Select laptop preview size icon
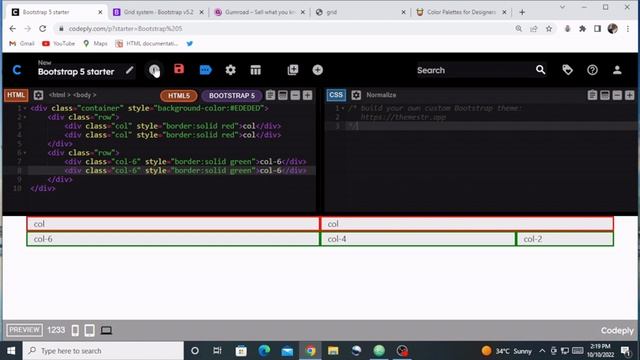 (x=106, y=330)
